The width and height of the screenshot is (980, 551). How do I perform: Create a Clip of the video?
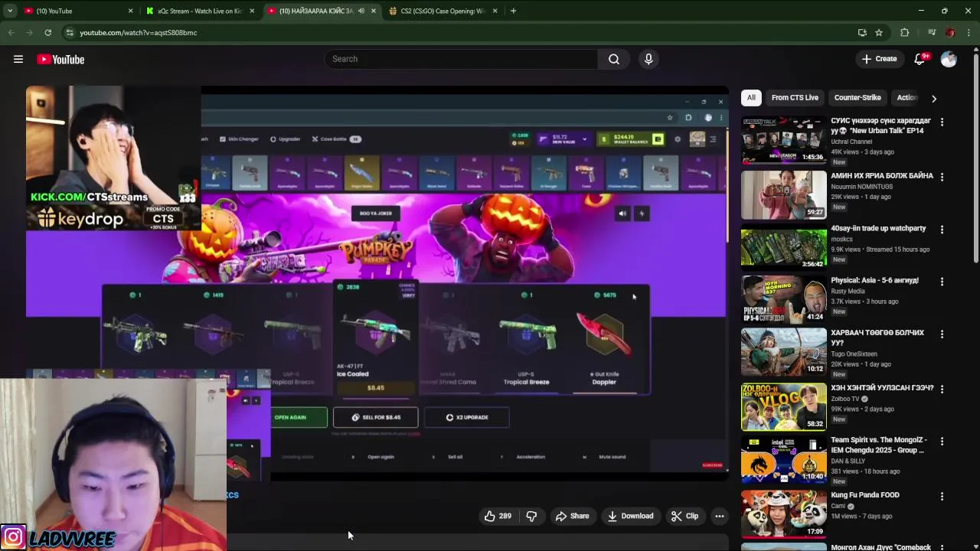684,516
